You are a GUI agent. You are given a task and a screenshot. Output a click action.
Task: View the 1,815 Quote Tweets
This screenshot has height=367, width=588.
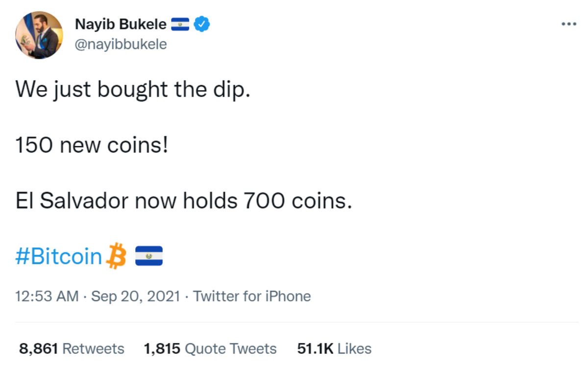[210, 349]
